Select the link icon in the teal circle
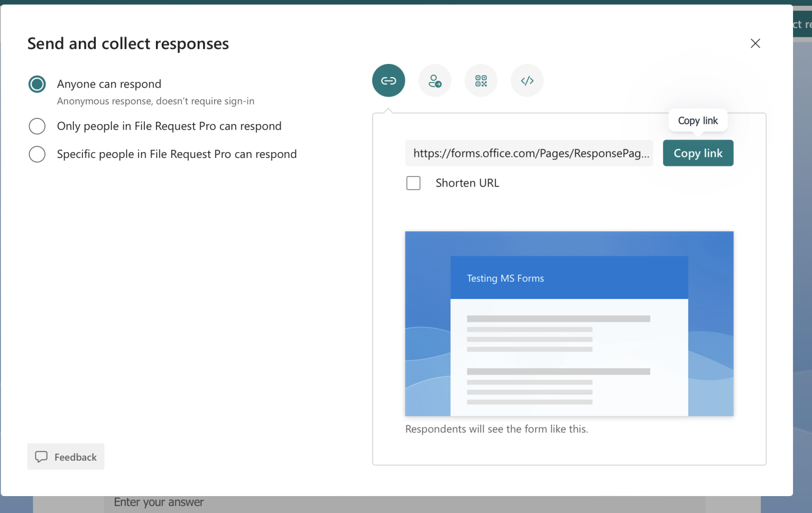812x513 pixels. 389,80
